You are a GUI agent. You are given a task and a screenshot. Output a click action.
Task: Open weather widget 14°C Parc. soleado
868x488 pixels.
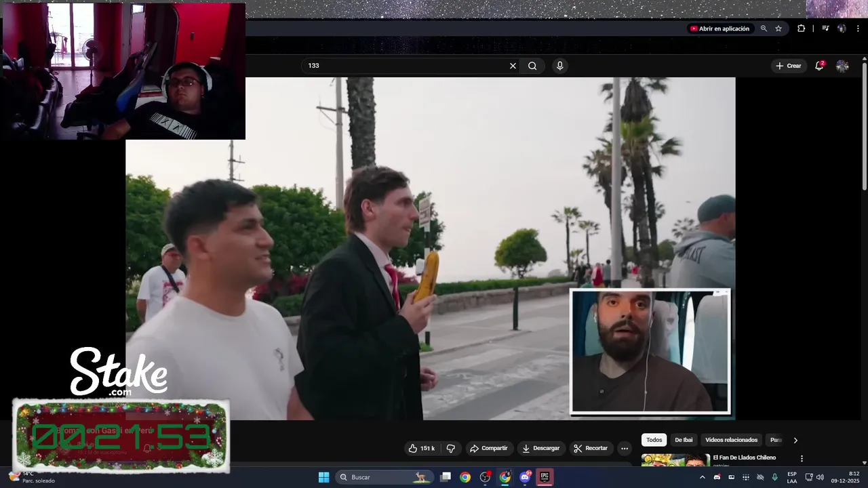(x=32, y=477)
